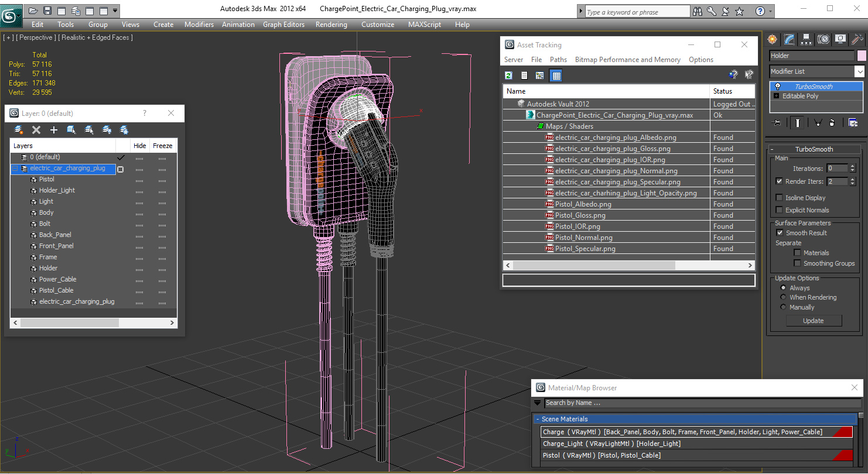
Task: Open the Utilities hammer panel tab
Action: [x=857, y=39]
